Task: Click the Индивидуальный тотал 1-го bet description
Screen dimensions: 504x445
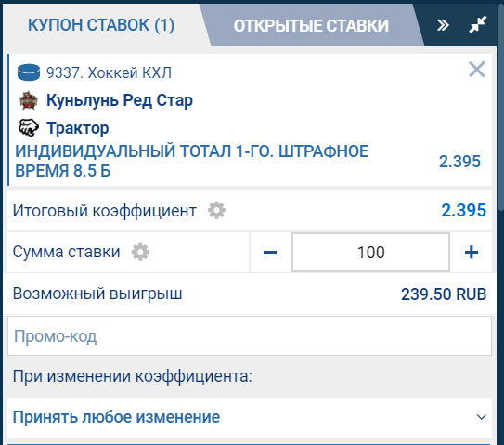Action: (191, 161)
